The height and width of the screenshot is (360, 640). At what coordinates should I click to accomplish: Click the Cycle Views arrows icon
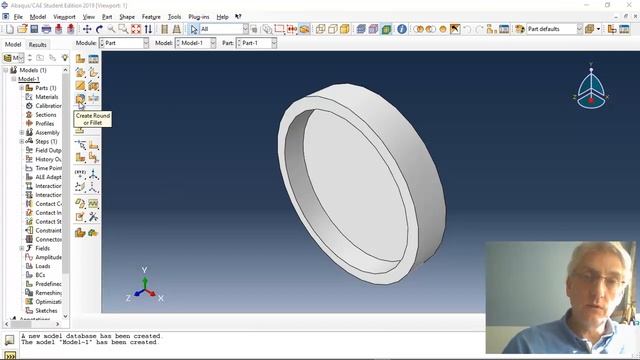[x=148, y=29]
